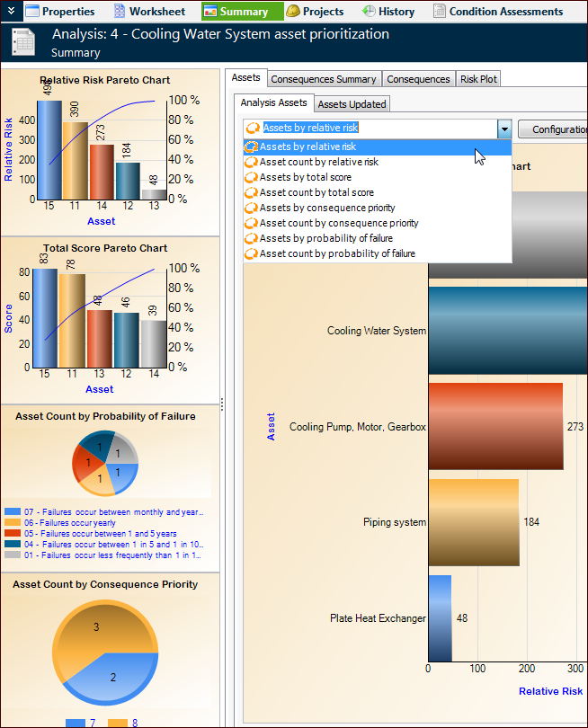Switch to the Worksheet tab
This screenshot has height=728, width=588.
(x=149, y=11)
